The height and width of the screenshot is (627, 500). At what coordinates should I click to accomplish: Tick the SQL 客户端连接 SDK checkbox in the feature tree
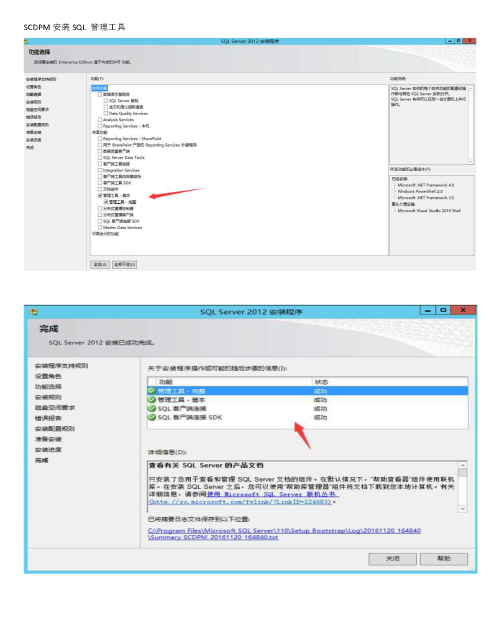[100, 221]
